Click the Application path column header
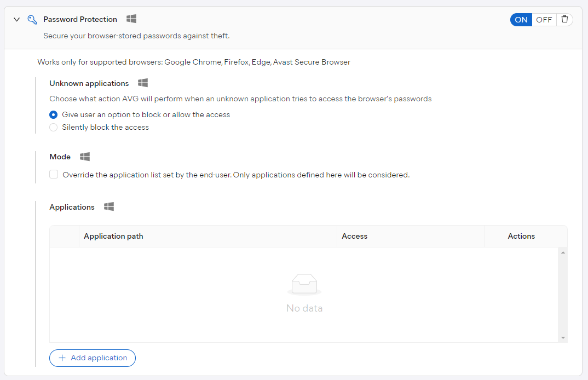Viewport: 588px width, 380px height. pyautogui.click(x=113, y=236)
